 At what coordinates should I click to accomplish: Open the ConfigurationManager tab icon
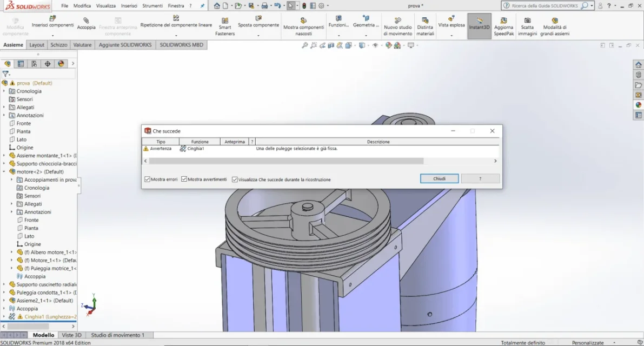34,64
